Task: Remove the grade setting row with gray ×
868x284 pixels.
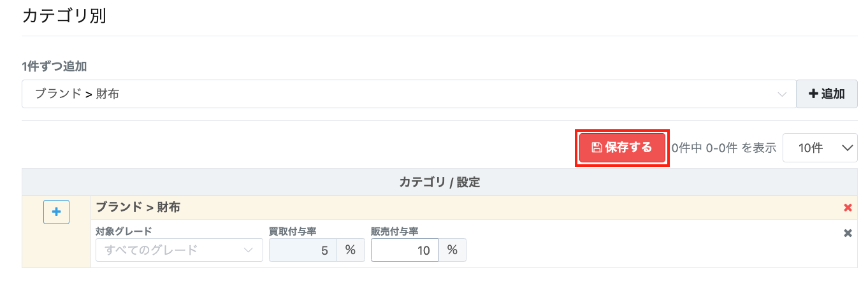Action: tap(848, 233)
